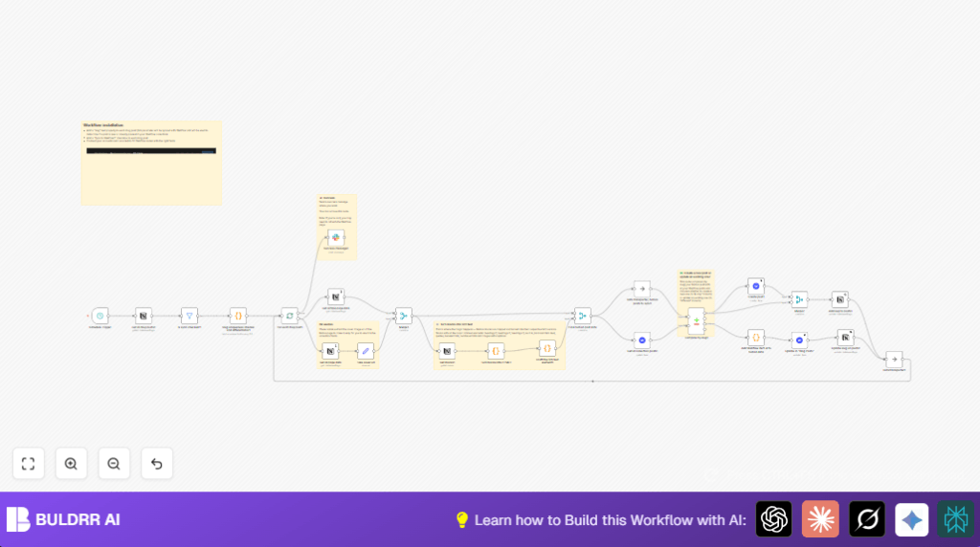The width and height of the screenshot is (980, 547).
Task: Select the middle orange code node in wide note
Action: tap(496, 351)
